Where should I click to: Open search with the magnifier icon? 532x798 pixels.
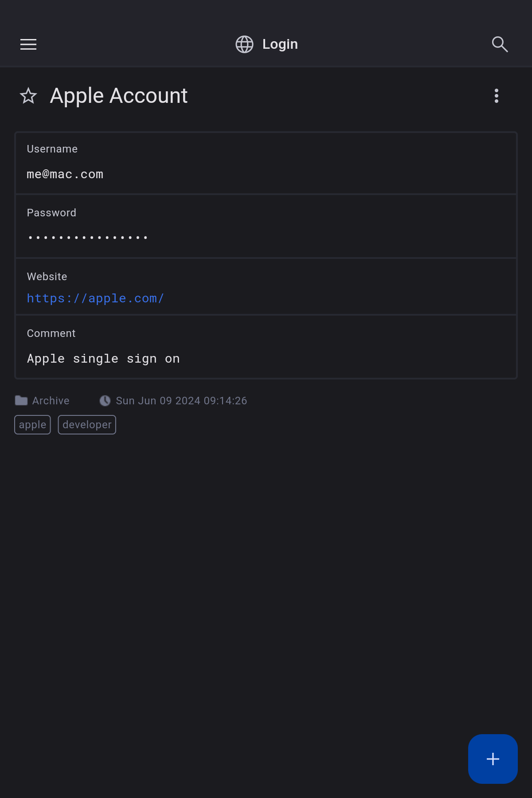click(x=500, y=44)
